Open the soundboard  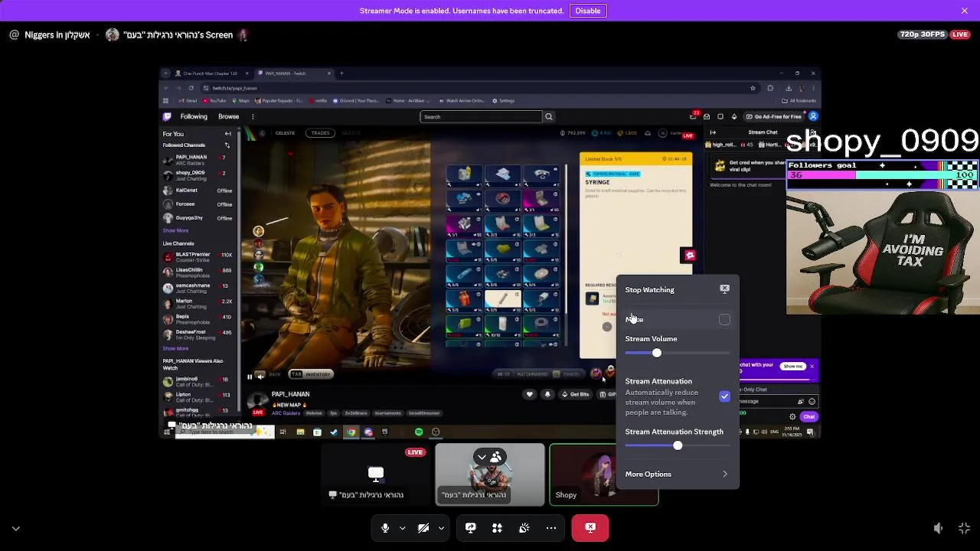coord(524,528)
